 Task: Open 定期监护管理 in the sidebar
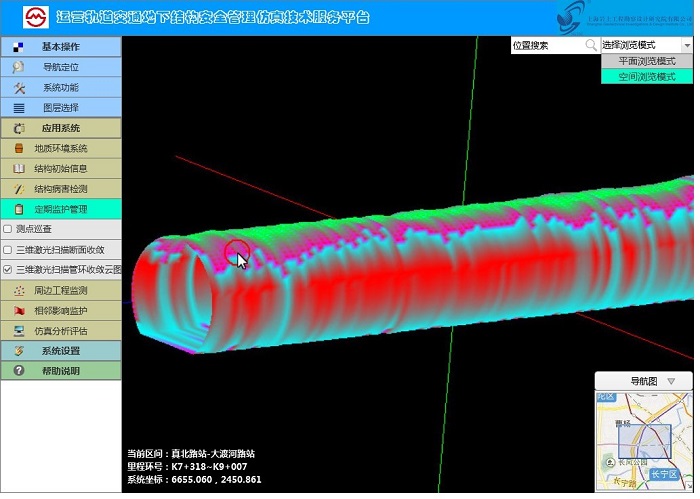[x=60, y=209]
